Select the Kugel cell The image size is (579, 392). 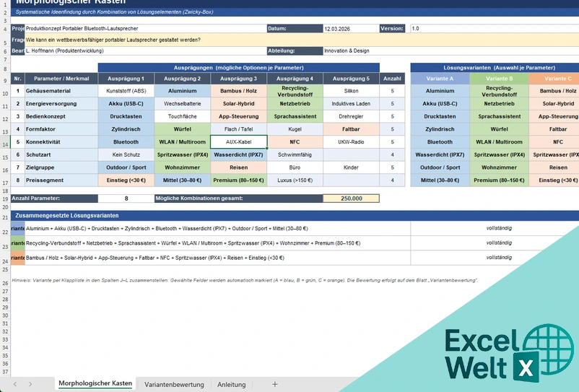point(295,129)
